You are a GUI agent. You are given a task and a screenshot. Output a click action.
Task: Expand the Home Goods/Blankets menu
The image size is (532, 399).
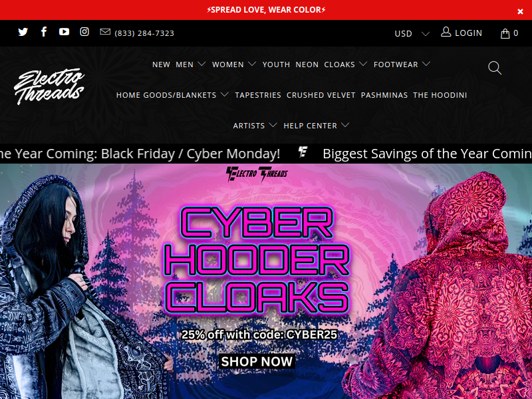(172, 95)
